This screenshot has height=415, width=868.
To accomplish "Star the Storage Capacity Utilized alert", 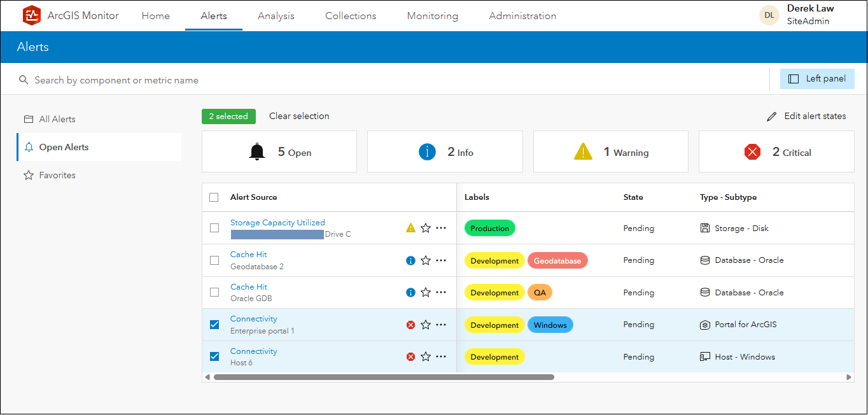I will (426, 228).
